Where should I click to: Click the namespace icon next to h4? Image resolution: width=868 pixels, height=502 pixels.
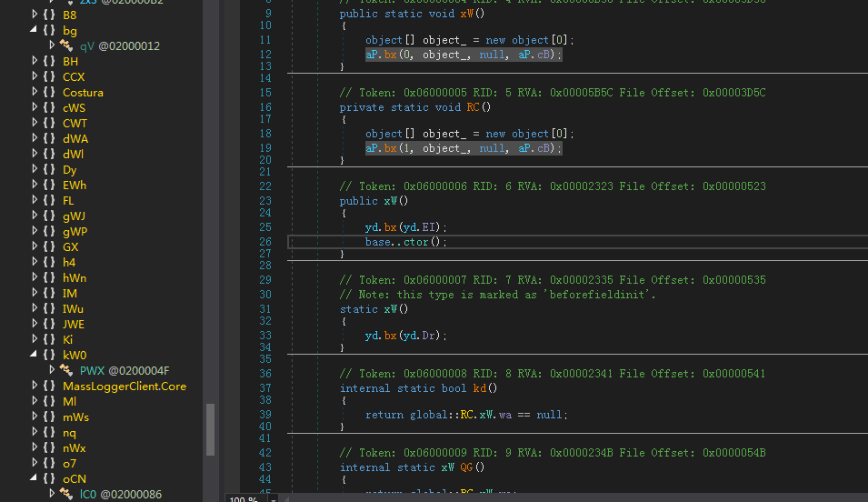point(49,263)
